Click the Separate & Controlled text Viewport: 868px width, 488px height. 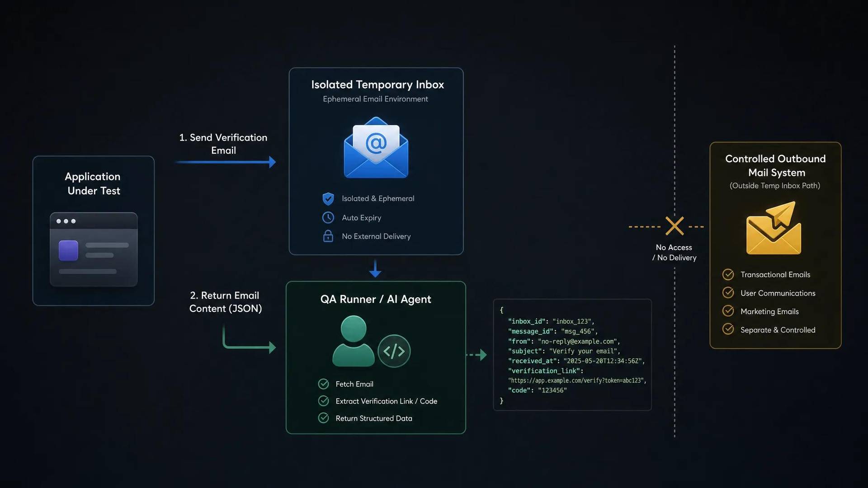778,330
